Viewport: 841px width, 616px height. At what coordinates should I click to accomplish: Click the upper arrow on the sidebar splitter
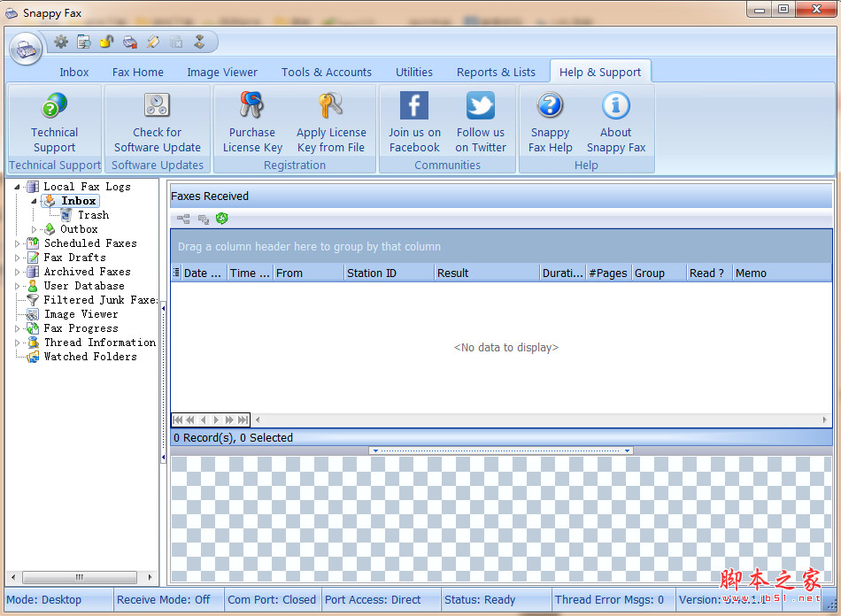[x=163, y=309]
